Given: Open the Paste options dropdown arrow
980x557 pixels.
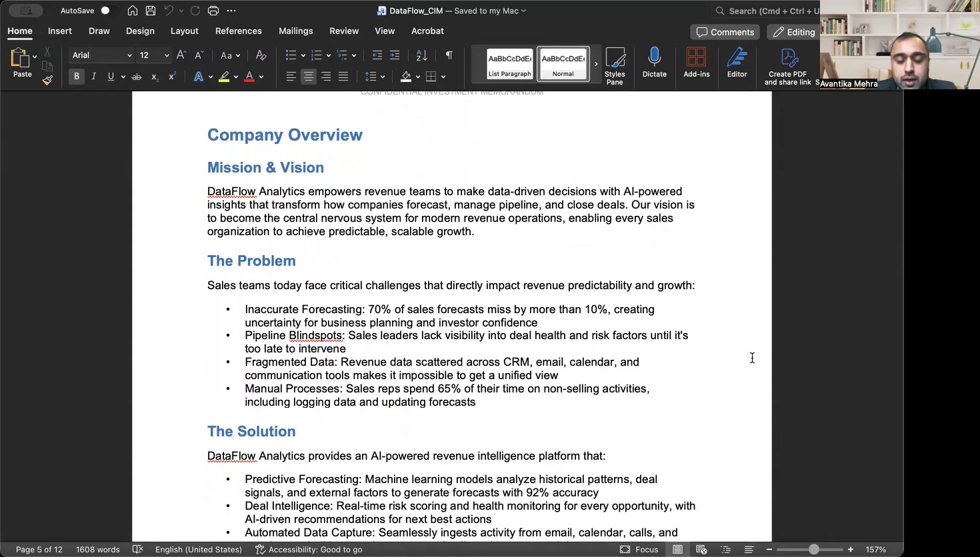Looking at the screenshot, I should [x=35, y=57].
